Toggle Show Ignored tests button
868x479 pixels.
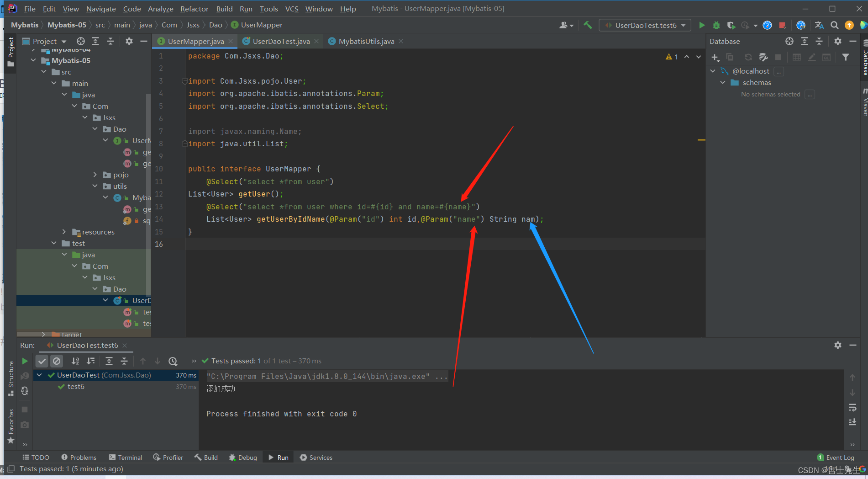click(57, 361)
